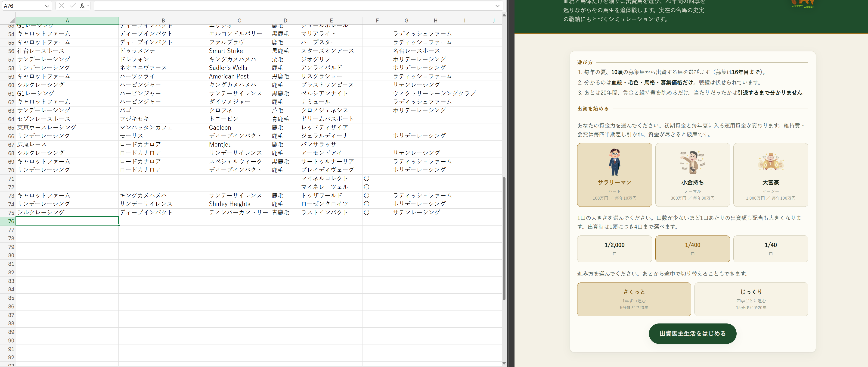Click 出資馬主生活をはじめる button
The width and height of the screenshot is (868, 367).
pos(692,334)
